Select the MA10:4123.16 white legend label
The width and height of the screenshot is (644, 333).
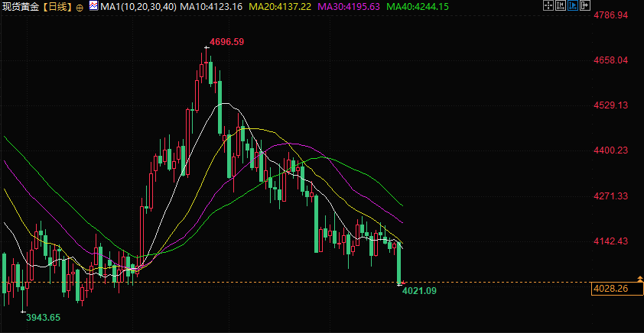tap(212, 7)
